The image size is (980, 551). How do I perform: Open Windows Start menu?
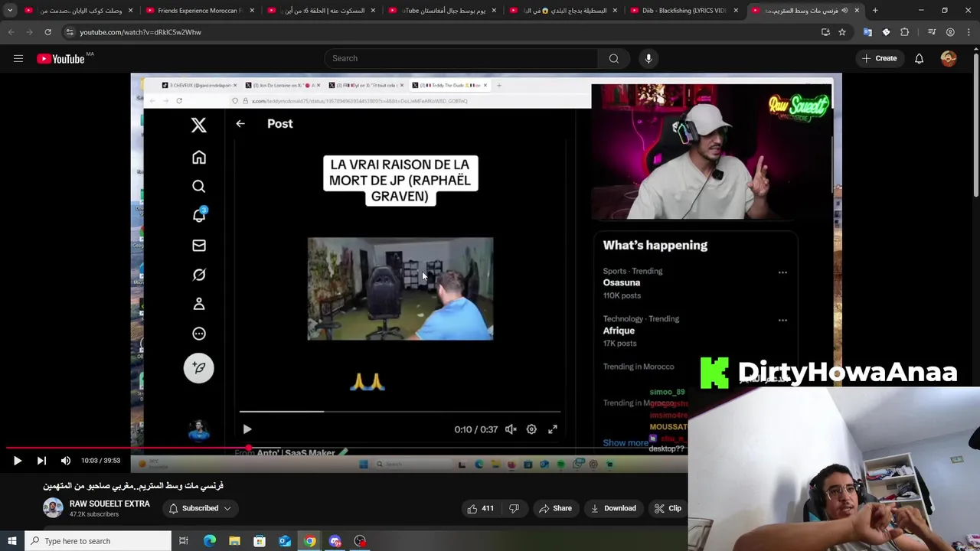tap(11, 541)
